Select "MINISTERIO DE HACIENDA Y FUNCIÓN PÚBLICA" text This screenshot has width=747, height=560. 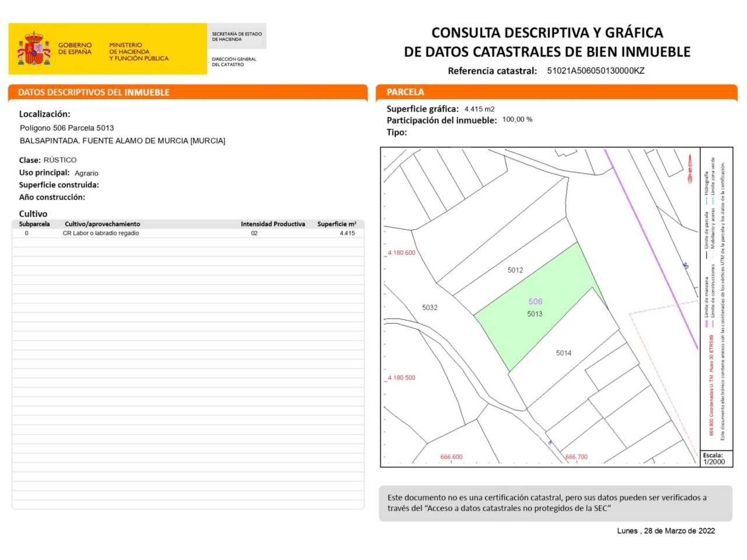(138, 51)
